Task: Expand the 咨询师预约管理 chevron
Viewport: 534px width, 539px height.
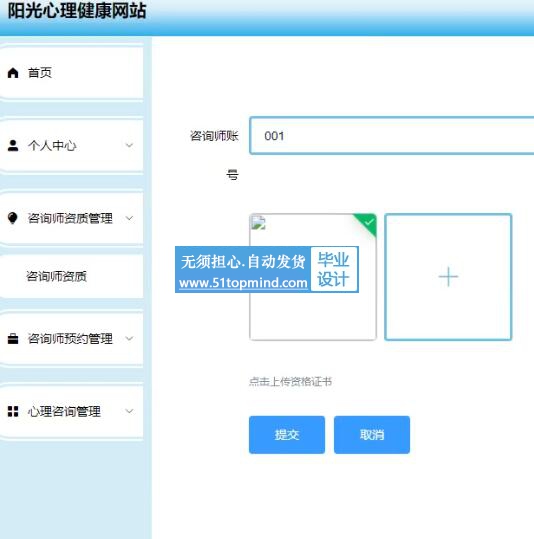Action: click(x=129, y=339)
